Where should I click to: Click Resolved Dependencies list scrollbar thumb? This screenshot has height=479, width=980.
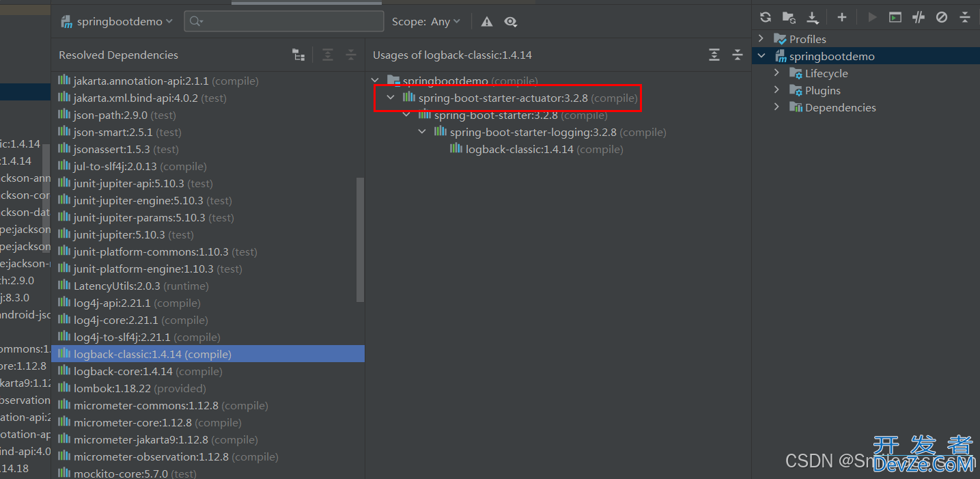pos(361,240)
